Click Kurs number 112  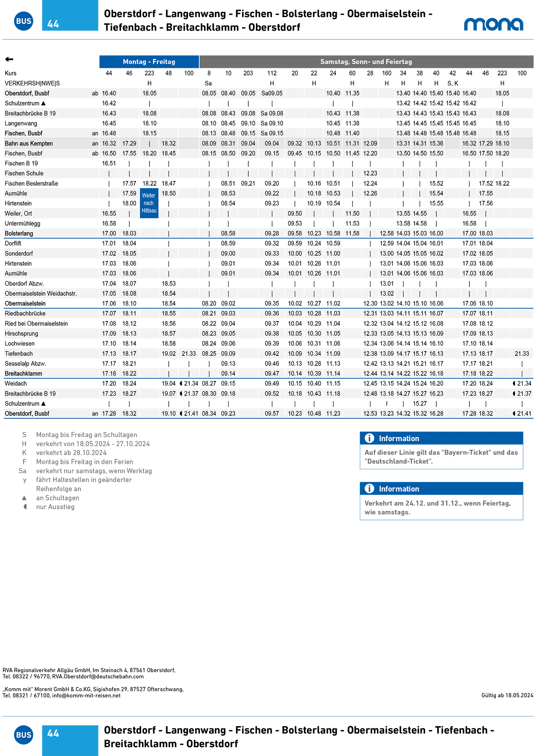[272, 73]
